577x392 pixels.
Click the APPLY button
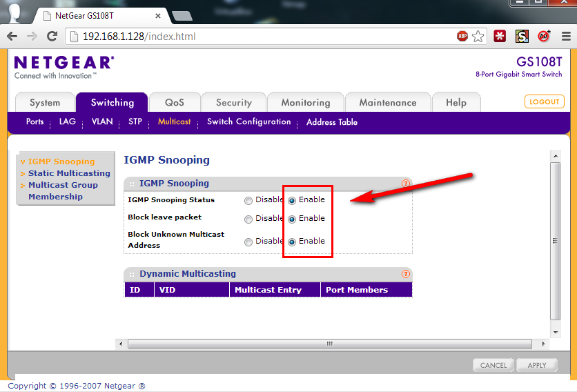[x=536, y=365]
